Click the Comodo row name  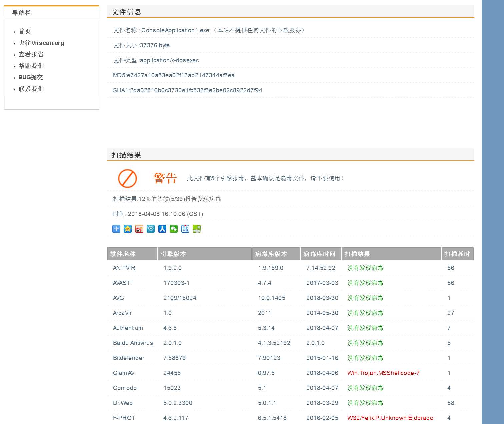click(125, 388)
